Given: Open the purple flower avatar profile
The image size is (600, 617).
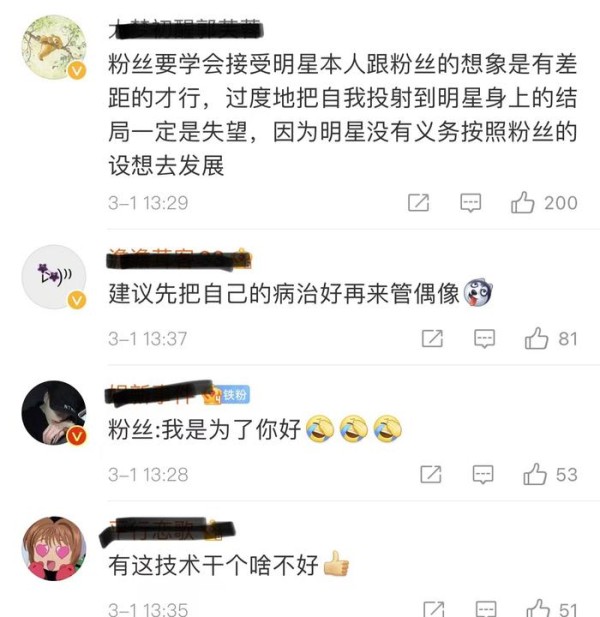Looking at the screenshot, I should pyautogui.click(x=54, y=277).
